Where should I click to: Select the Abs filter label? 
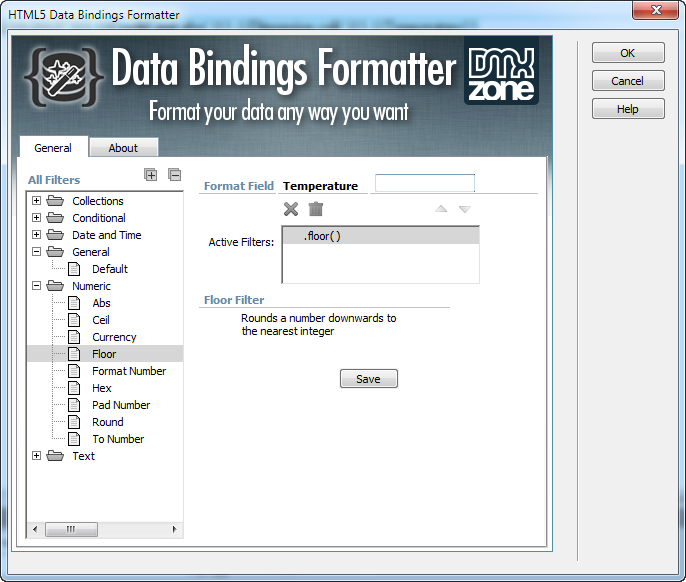(102, 303)
